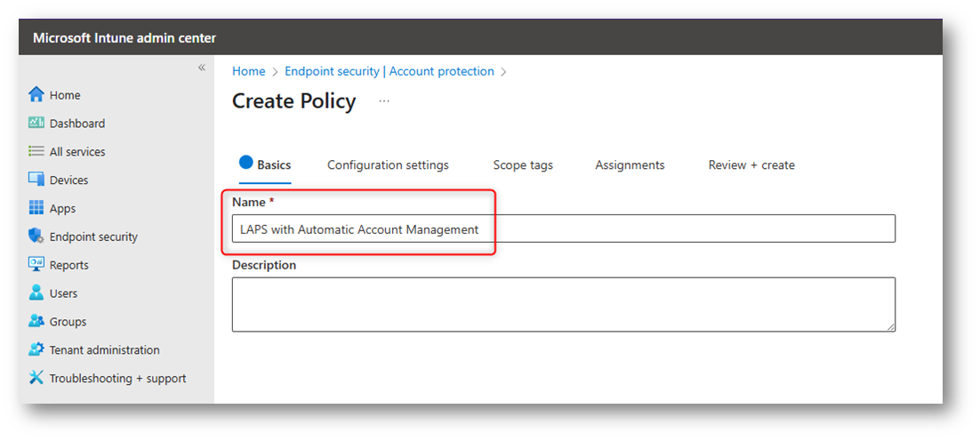Click the Reports icon in sidebar

point(36,264)
